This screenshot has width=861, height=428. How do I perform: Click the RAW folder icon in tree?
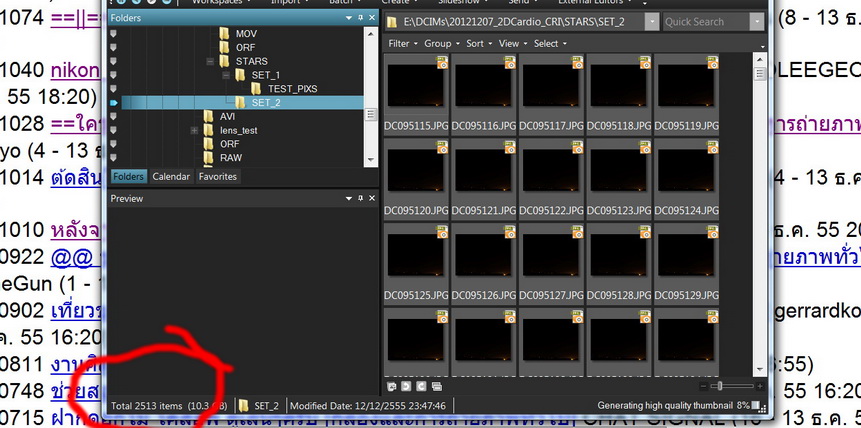pos(208,158)
